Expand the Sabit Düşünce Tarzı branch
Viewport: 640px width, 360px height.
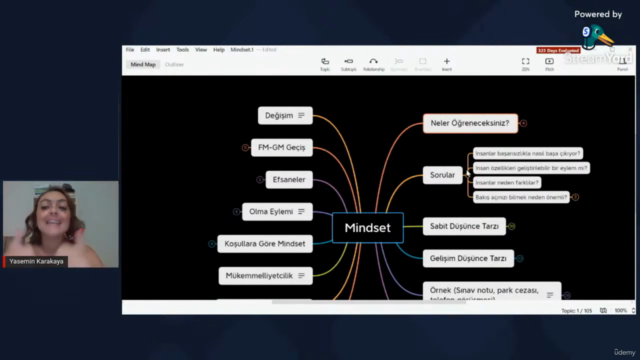(511, 226)
